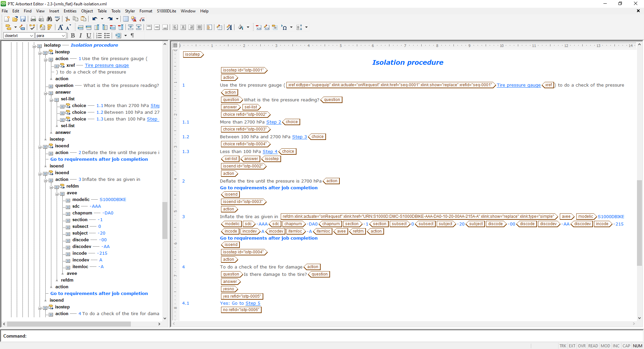Image resolution: width=644 pixels, height=349 pixels.
Task: Open the fill color picker dropdown
Action: [x=248, y=27]
